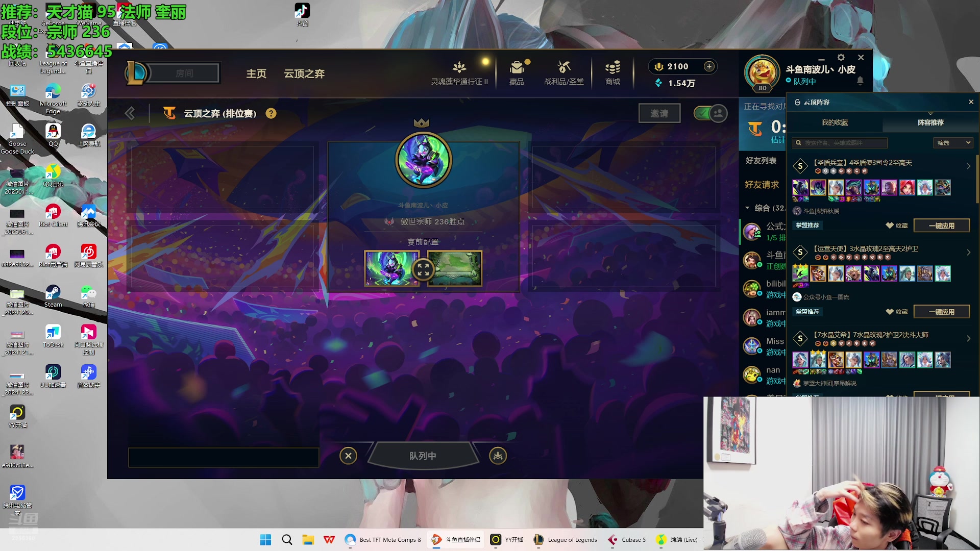Switch to 我的收藏 tab

pyautogui.click(x=835, y=122)
